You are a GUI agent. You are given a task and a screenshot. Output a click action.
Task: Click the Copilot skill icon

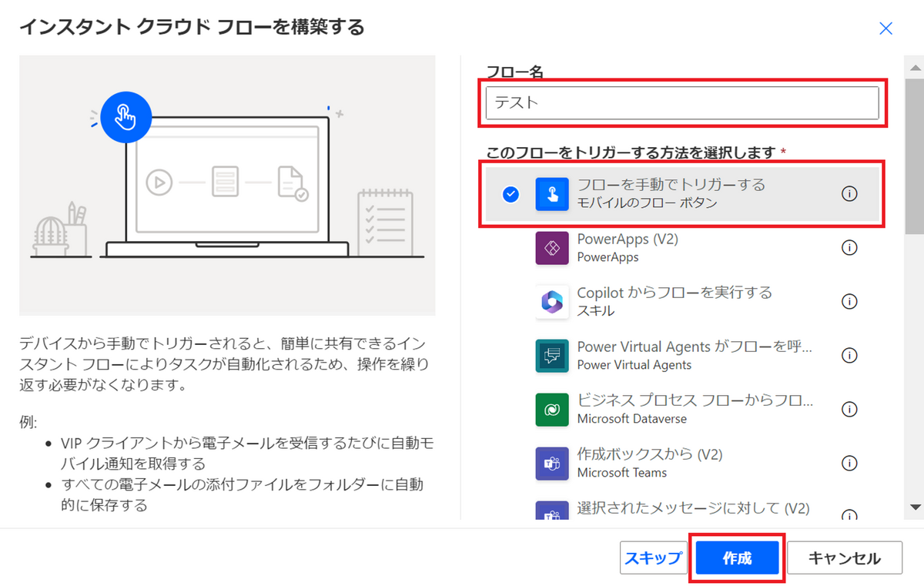coord(552,302)
